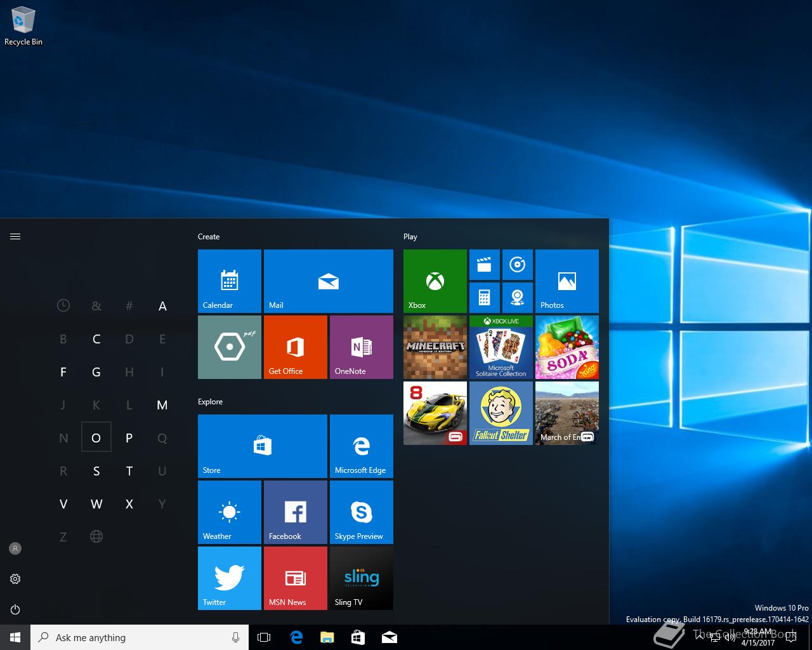The image size is (812, 650).
Task: Click the Cortana microphone icon
Action: pos(235,637)
